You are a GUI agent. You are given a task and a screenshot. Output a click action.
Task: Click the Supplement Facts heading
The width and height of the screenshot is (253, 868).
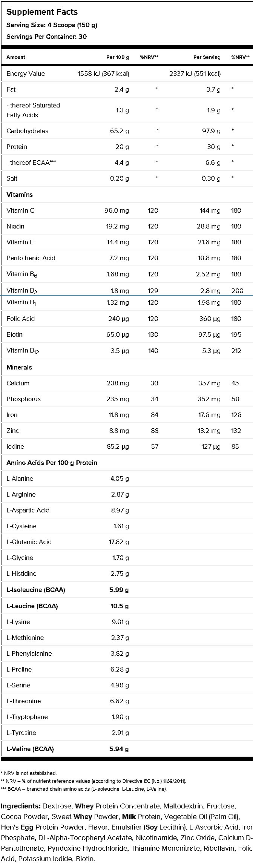tap(42, 12)
